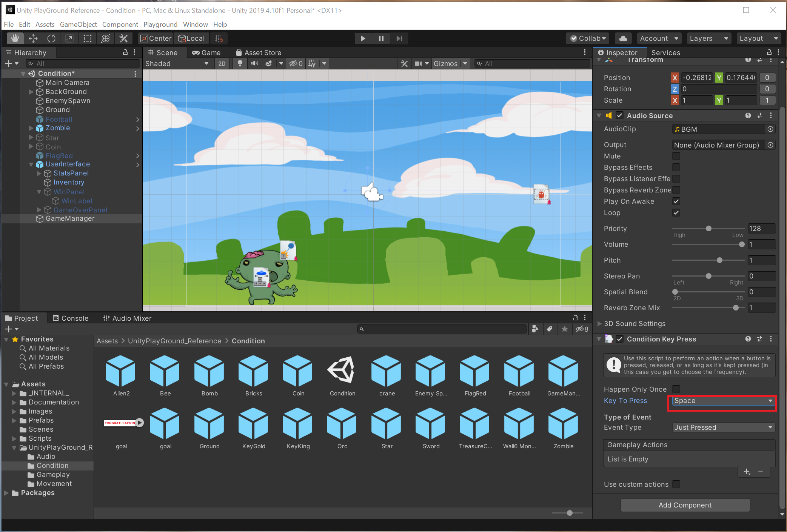Select the Move tool in toolbar
This screenshot has height=532, width=787.
pos(33,38)
